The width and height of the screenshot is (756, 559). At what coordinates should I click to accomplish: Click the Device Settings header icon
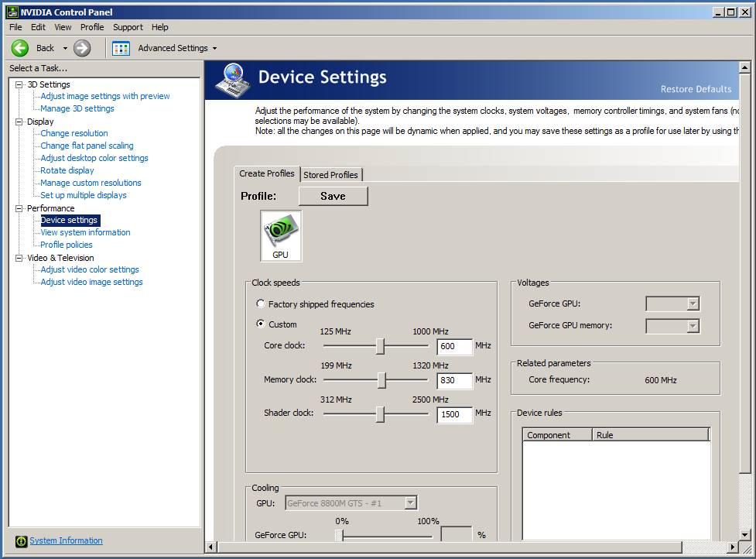point(234,80)
